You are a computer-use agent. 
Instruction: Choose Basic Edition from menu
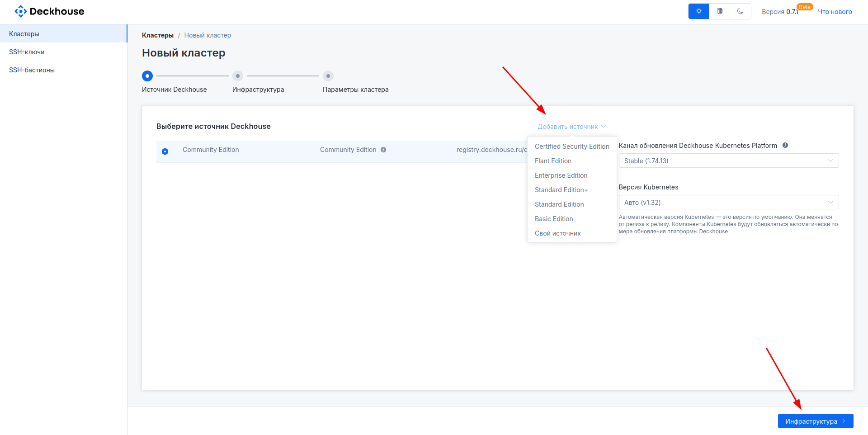(572, 219)
